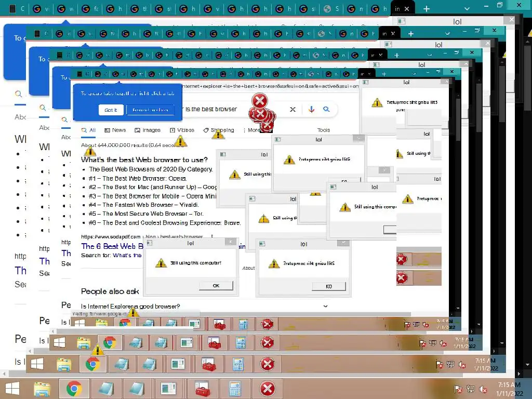Click the red X app on main taskbar
This screenshot has width=532, height=399.
(268, 389)
